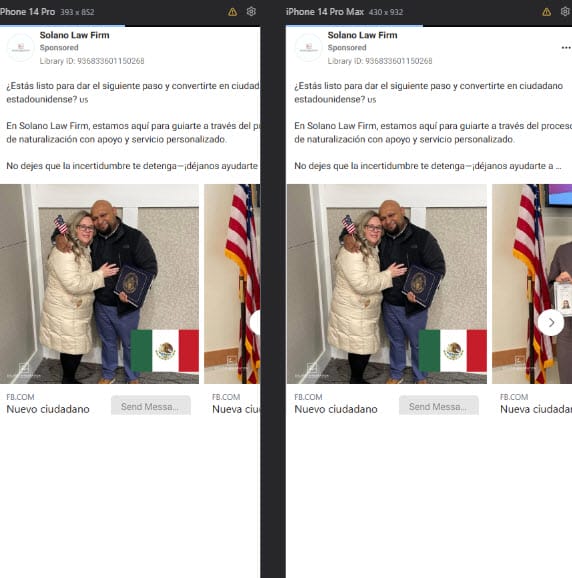The height and width of the screenshot is (578, 572).
Task: Click FB.COM label under first card, iPhone 14 Pro Max pane
Action: pyautogui.click(x=308, y=397)
